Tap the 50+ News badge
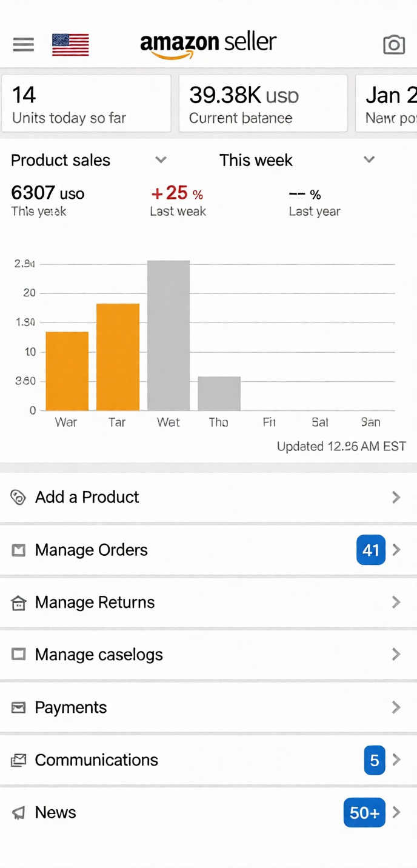This screenshot has height=868, width=417. [364, 812]
